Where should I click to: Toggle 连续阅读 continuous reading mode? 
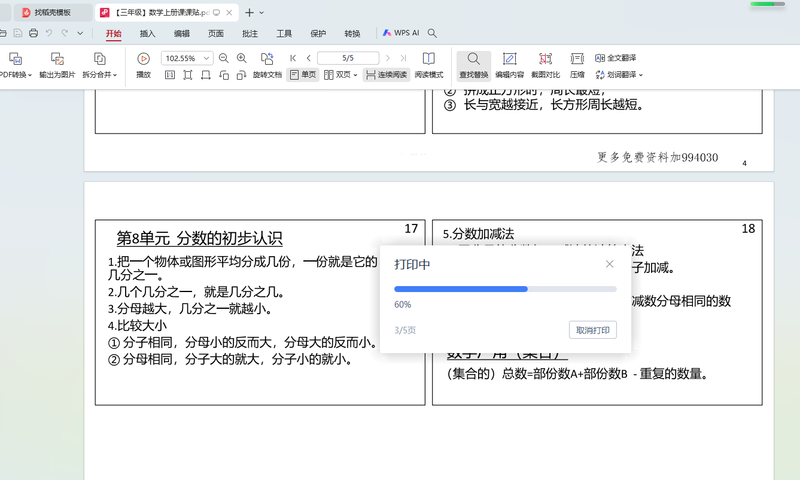click(x=386, y=75)
